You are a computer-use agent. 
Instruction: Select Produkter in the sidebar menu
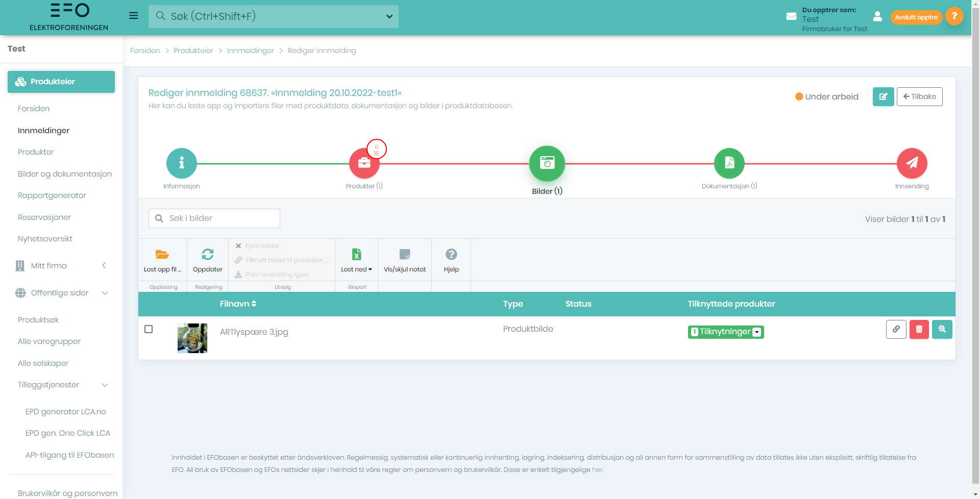point(36,152)
